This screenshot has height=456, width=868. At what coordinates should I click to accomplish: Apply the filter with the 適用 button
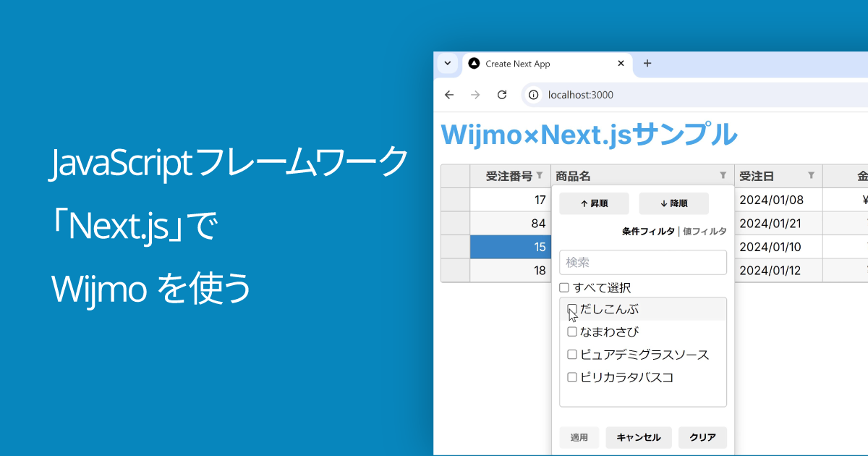[x=579, y=437]
